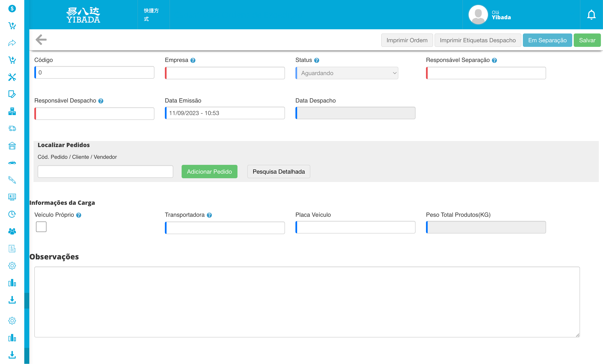Click the Imprimir Etiquetas Despacho button
Screen dimensions: 603x364
[x=477, y=40]
